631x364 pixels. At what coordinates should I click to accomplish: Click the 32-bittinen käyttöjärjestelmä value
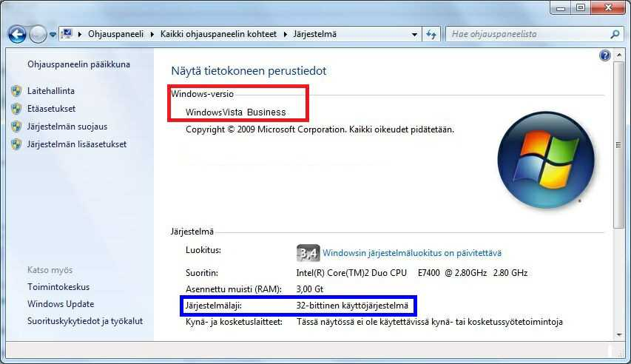pos(352,306)
